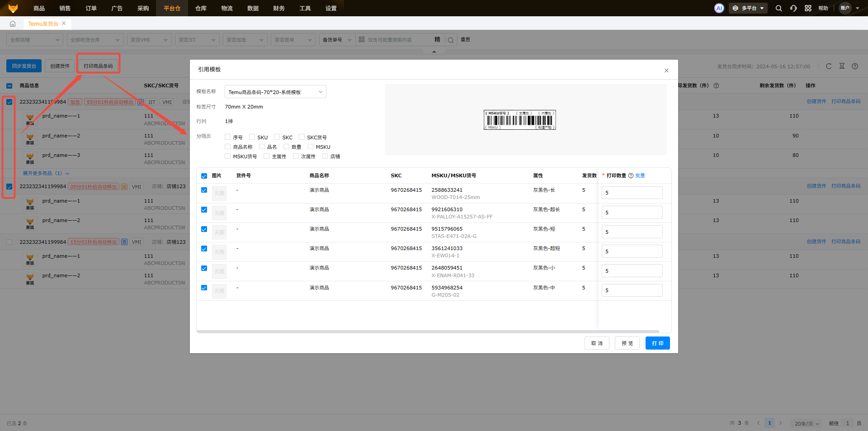Viewport: 868px width, 431px height.
Task: Close the Temu发货台 tab
Action: [x=64, y=24]
